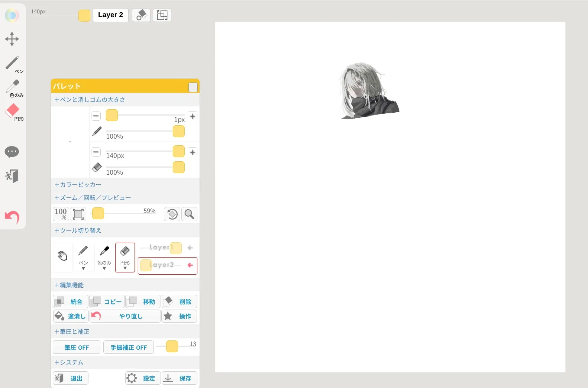Click the zoom slider handle at 59%
588x388 pixels.
(x=98, y=214)
